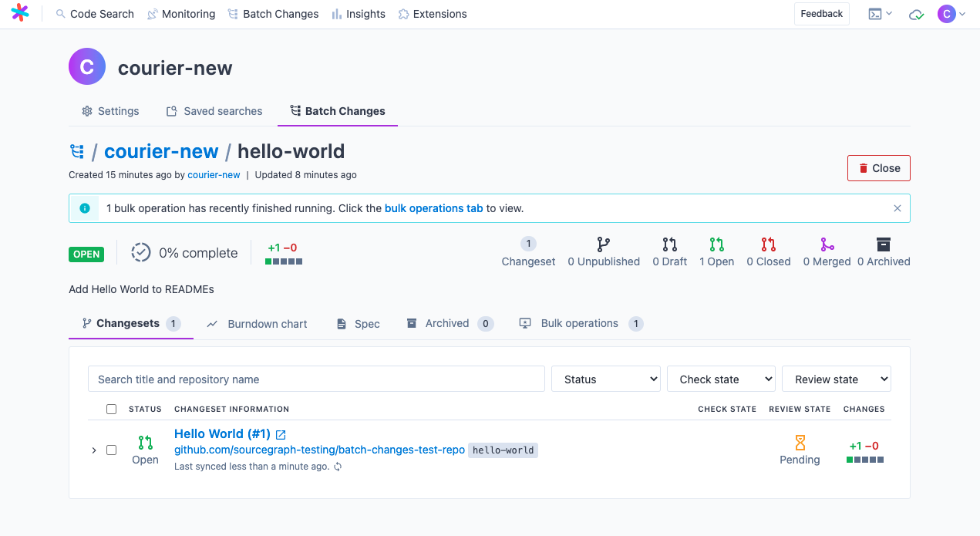This screenshot has height=536, width=980.
Task: Click the 0% complete progress indicator
Action: tap(184, 252)
